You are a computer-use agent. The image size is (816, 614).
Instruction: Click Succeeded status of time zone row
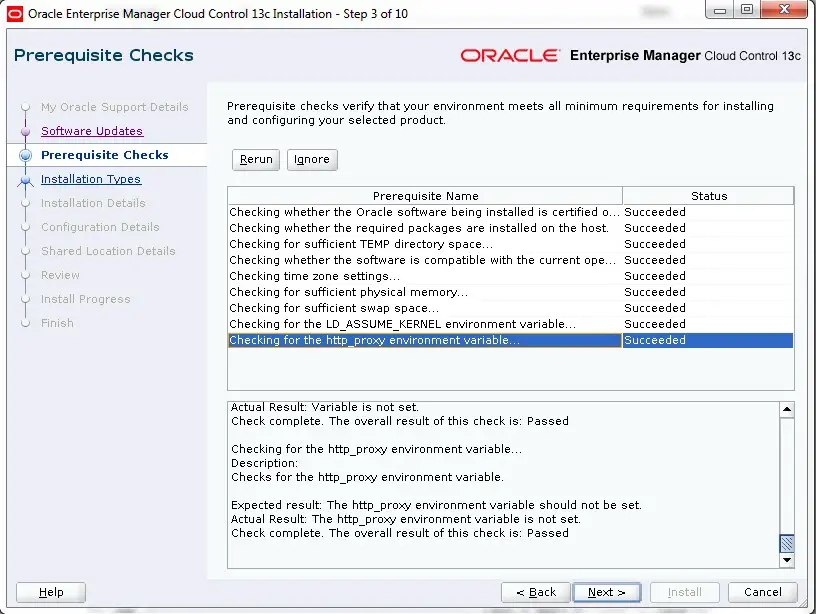click(655, 276)
